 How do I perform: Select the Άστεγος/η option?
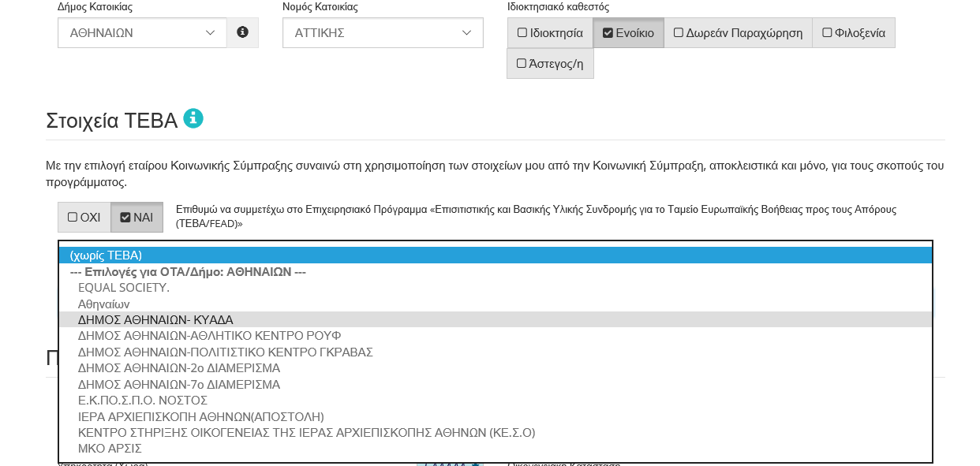pyautogui.click(x=550, y=64)
